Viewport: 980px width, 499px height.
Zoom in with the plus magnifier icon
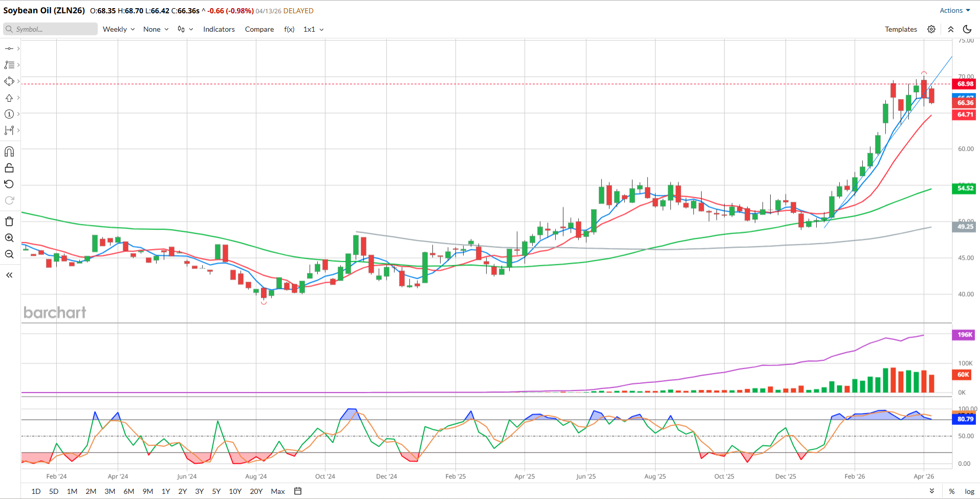click(x=9, y=238)
